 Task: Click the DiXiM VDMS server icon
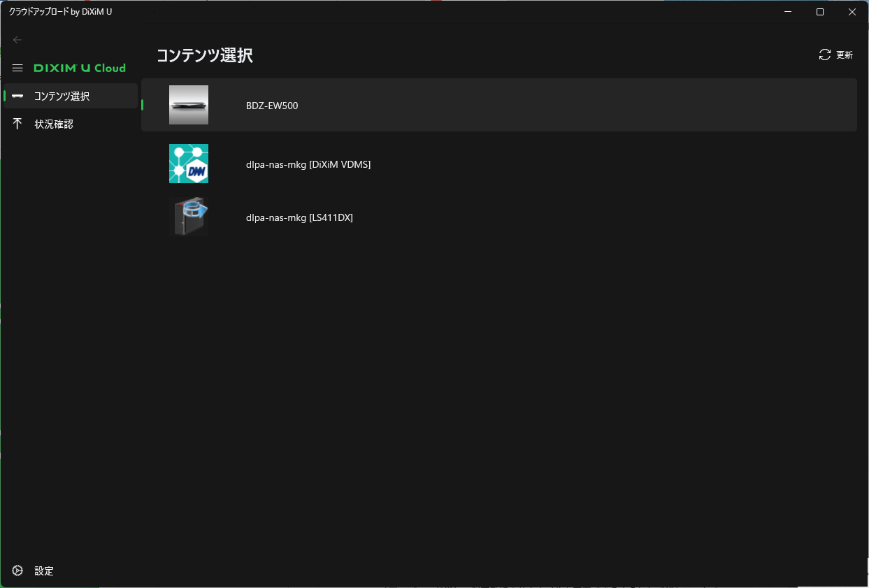(189, 164)
